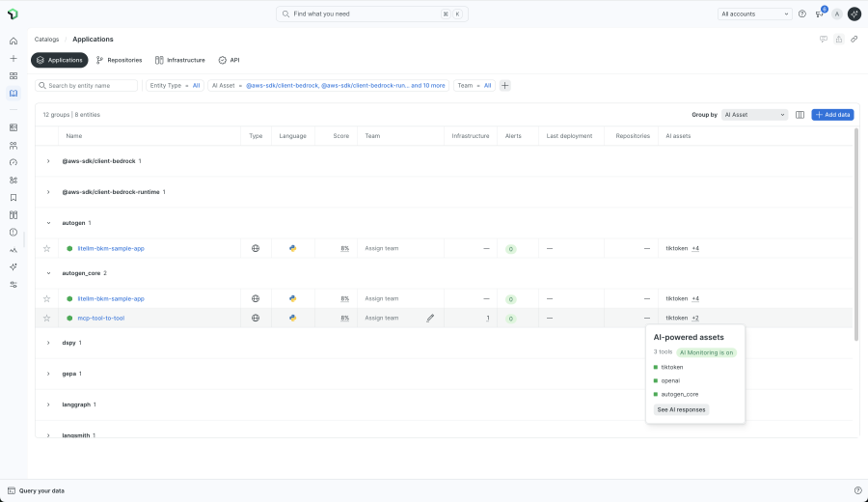868x502 pixels.
Task: Collapse the autogen_core group
Action: point(48,273)
